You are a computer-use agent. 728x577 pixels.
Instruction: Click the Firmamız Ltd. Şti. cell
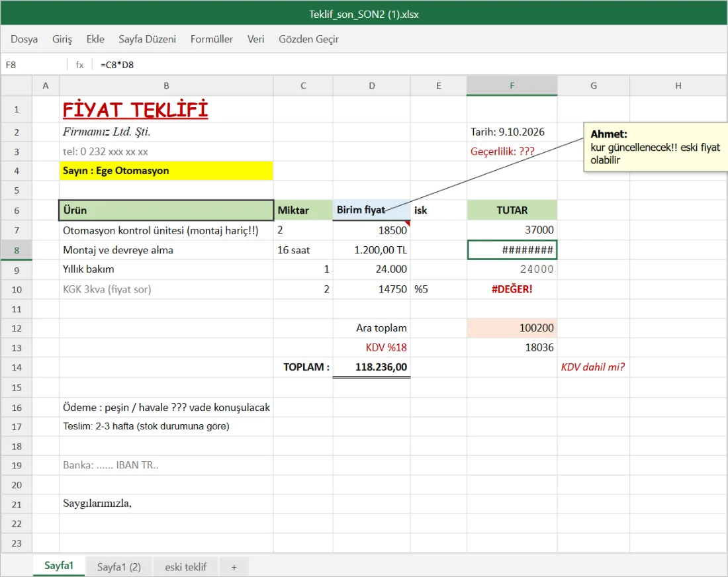[x=166, y=132]
